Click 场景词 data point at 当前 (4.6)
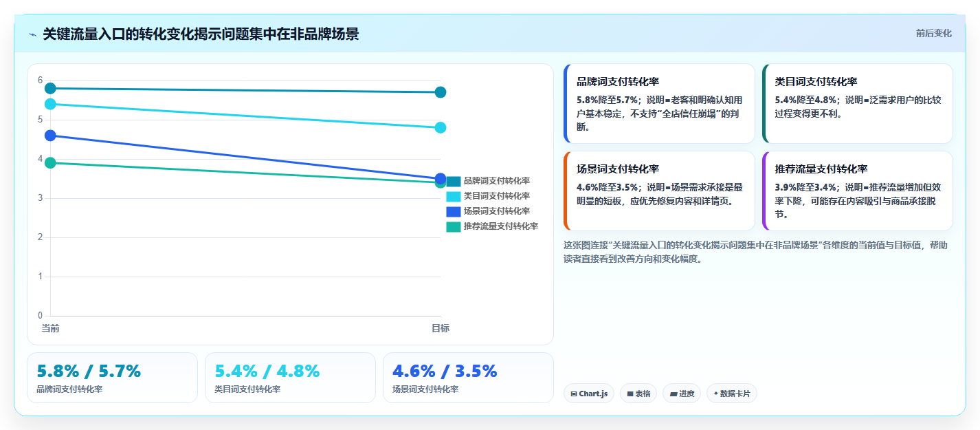Viewport: 980px width, 430px height. click(x=50, y=136)
